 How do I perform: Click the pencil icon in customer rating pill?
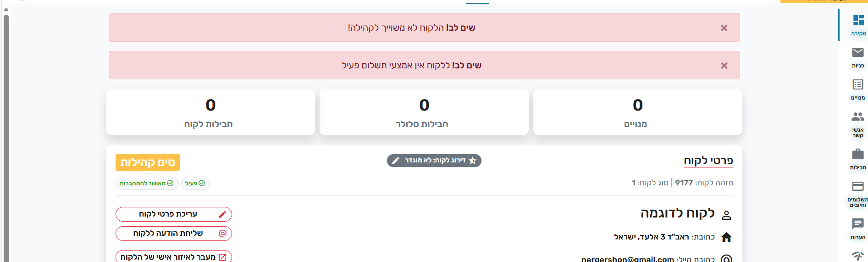point(396,161)
